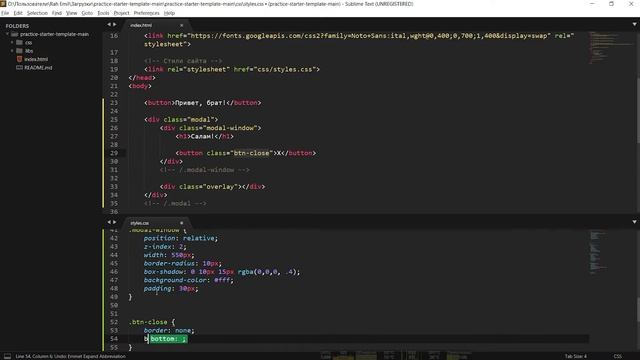Click the border: none line
The image size is (640, 360).
pos(169,331)
